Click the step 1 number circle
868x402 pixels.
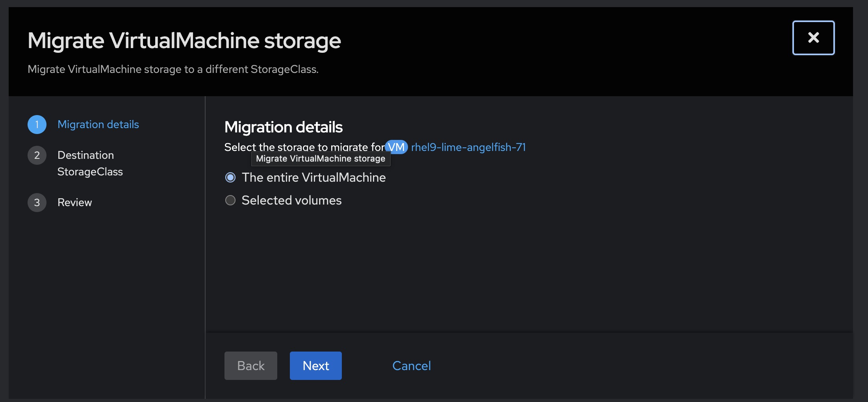tap(37, 125)
